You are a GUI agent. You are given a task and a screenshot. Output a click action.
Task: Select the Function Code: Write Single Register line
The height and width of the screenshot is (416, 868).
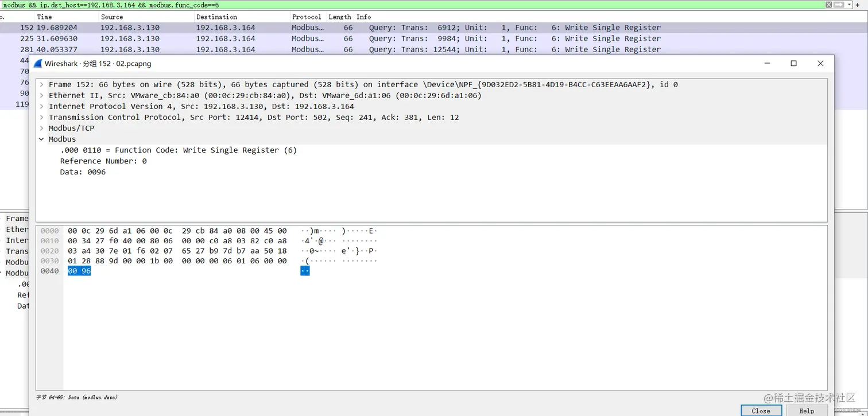pyautogui.click(x=179, y=150)
